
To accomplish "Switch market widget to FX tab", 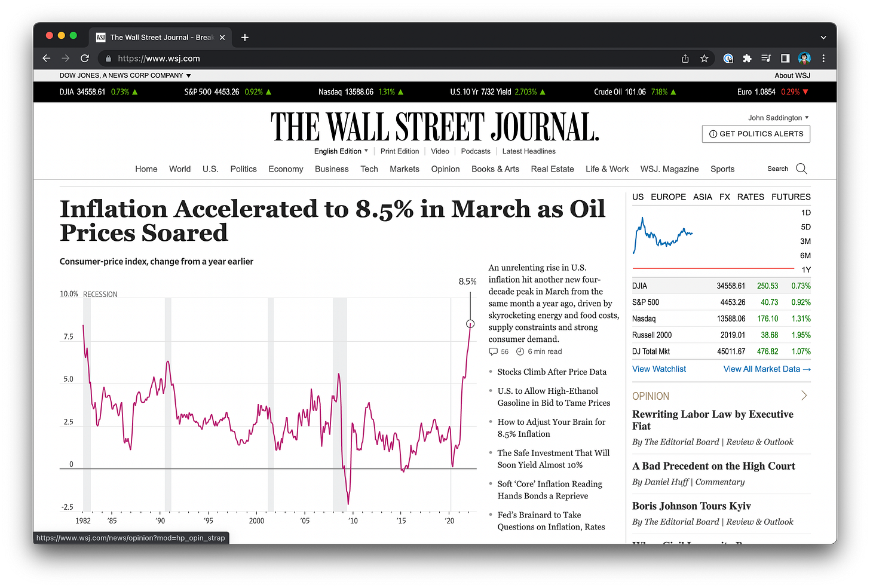I will [x=725, y=197].
